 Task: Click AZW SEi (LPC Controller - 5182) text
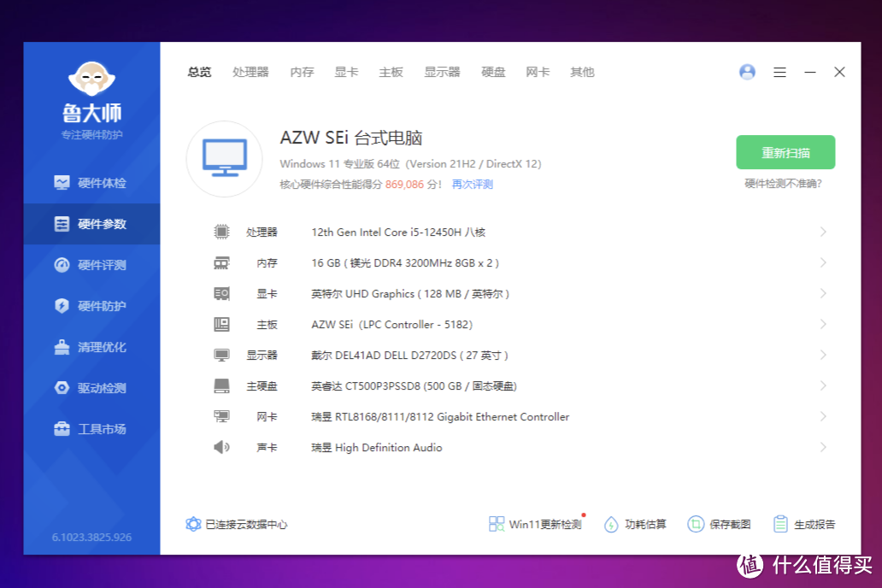392,325
